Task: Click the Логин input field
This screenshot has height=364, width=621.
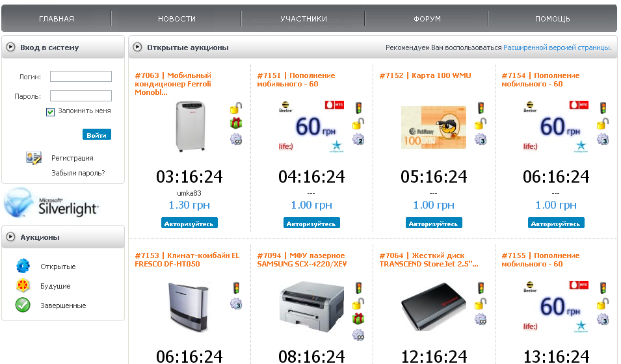Action: click(x=81, y=77)
